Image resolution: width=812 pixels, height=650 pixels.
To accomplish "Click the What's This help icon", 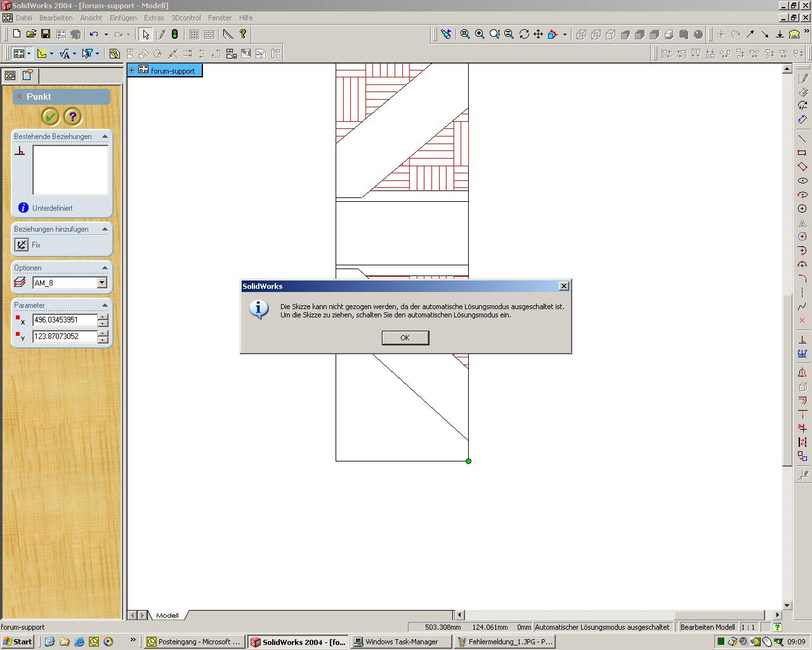I will tap(243, 34).
